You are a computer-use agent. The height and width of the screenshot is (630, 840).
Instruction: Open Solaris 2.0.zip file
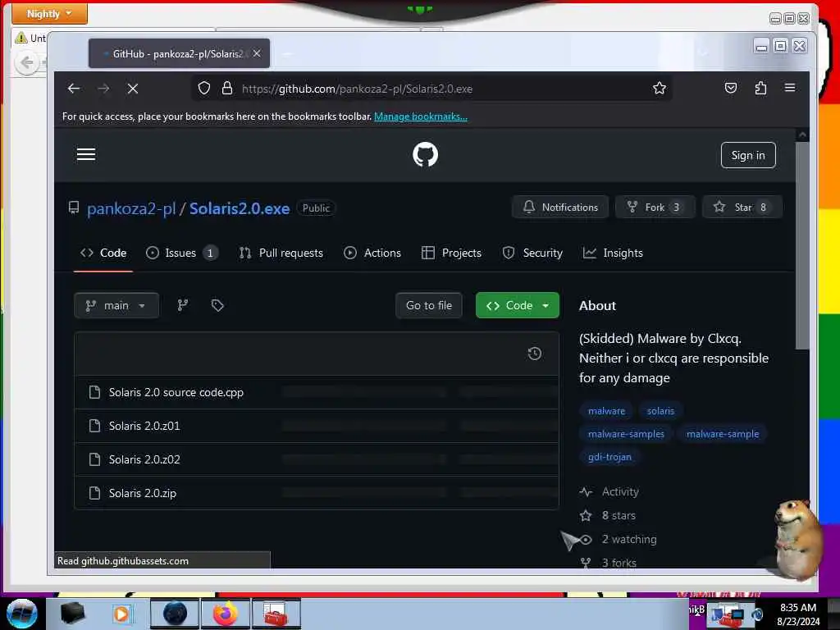143,493
